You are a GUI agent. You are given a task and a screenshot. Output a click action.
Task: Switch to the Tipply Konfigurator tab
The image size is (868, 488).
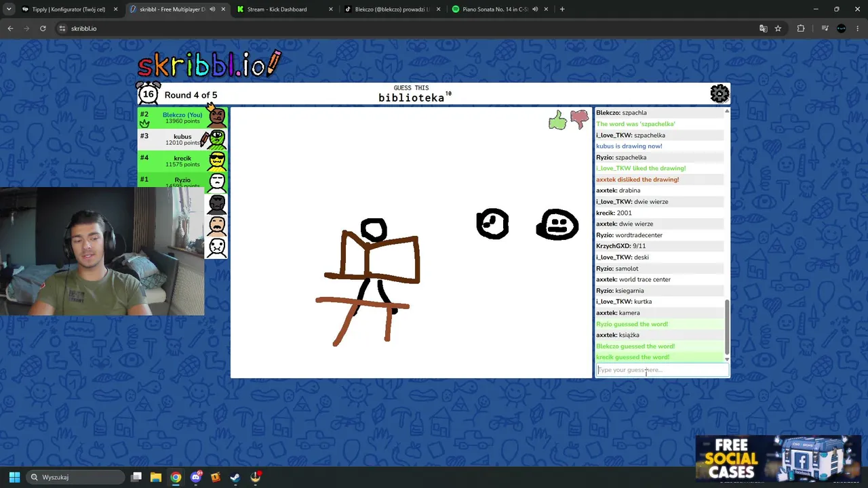(x=69, y=9)
